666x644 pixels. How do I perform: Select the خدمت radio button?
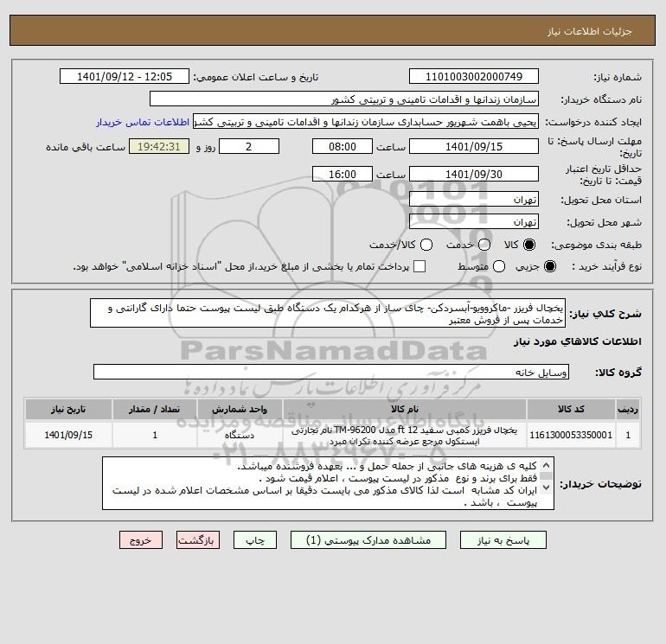(484, 245)
